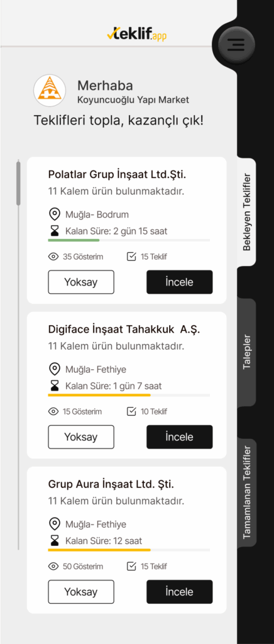This screenshot has height=644, width=274.
Task: Click location pin in Digiface İnşaat card
Action: (54, 369)
